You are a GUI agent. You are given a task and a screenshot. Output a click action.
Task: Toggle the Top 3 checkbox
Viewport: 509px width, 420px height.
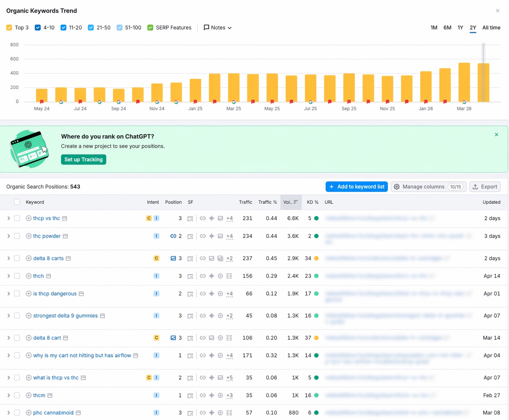[x=9, y=28]
